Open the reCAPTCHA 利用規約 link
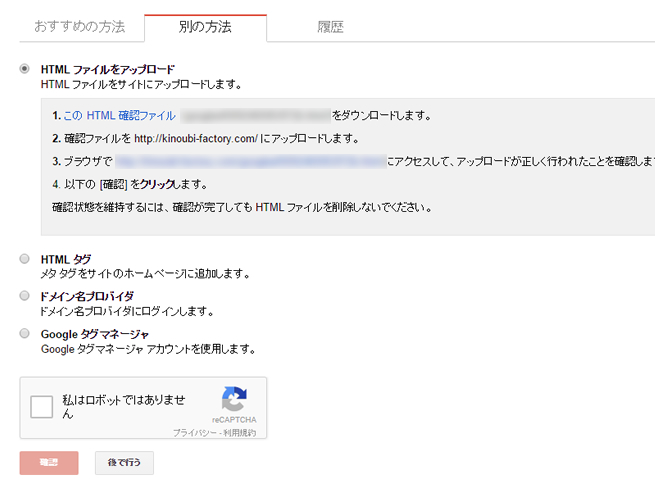Viewport: 655px width, 500px height. click(239, 433)
